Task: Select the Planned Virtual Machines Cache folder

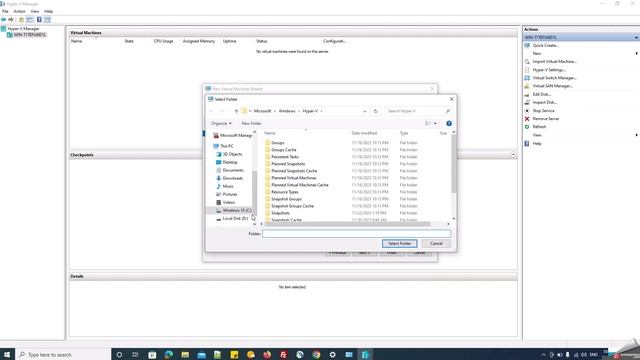Action: pos(300,185)
